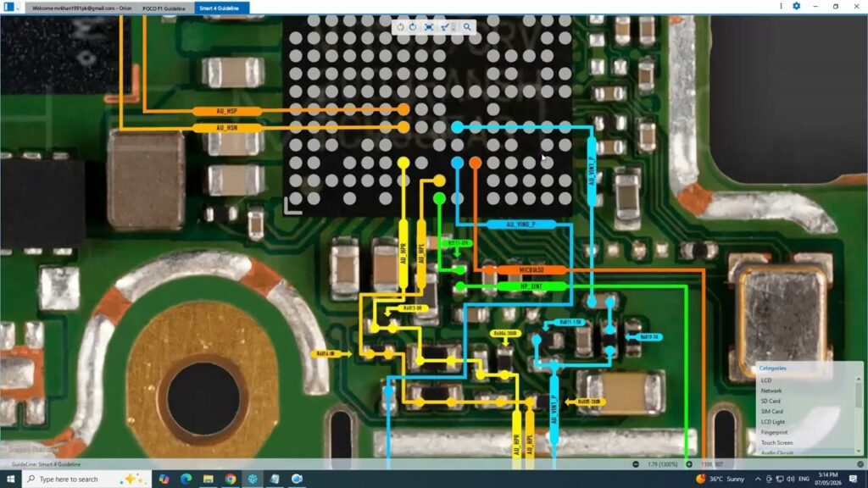Click the AU_HSN signal label
Image resolution: width=868 pixels, height=488 pixels.
coord(227,128)
